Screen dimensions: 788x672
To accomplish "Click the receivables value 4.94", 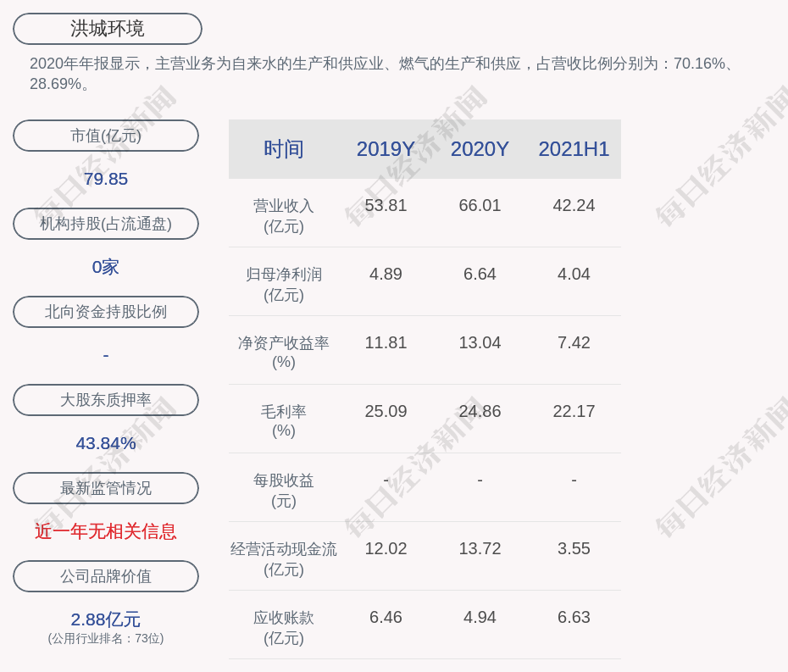I will point(480,617).
